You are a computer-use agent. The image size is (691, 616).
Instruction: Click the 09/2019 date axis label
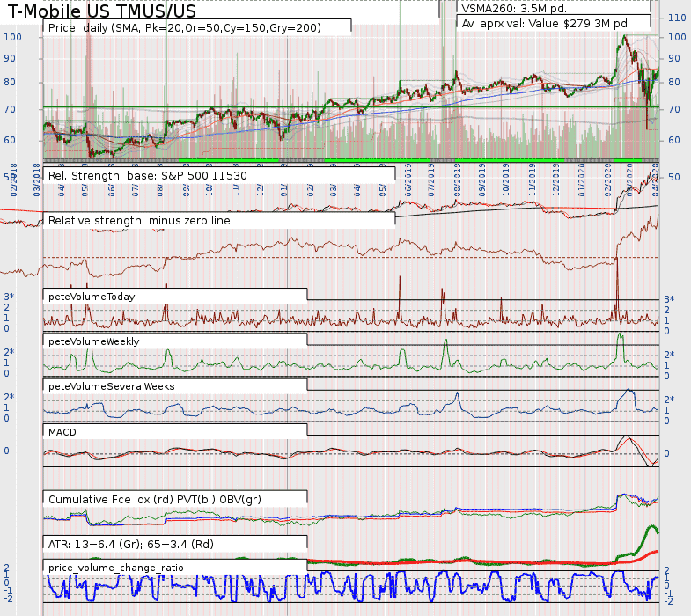482,180
